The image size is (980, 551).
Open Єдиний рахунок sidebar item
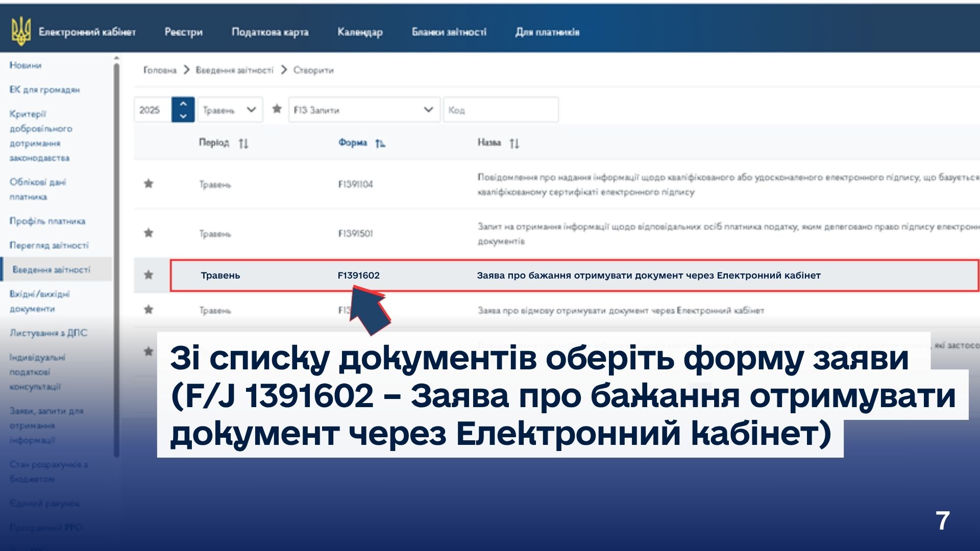coord(45,504)
